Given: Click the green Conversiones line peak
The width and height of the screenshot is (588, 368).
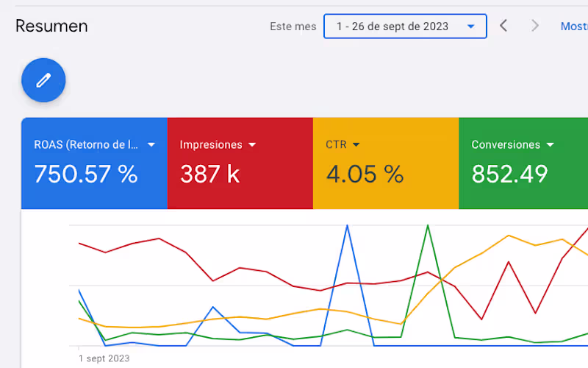Looking at the screenshot, I should click(x=428, y=226).
